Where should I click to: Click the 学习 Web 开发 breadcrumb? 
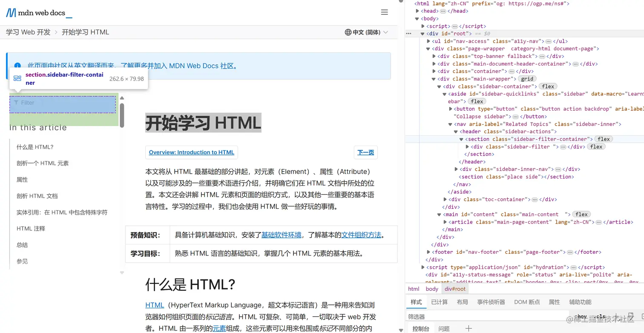[28, 32]
